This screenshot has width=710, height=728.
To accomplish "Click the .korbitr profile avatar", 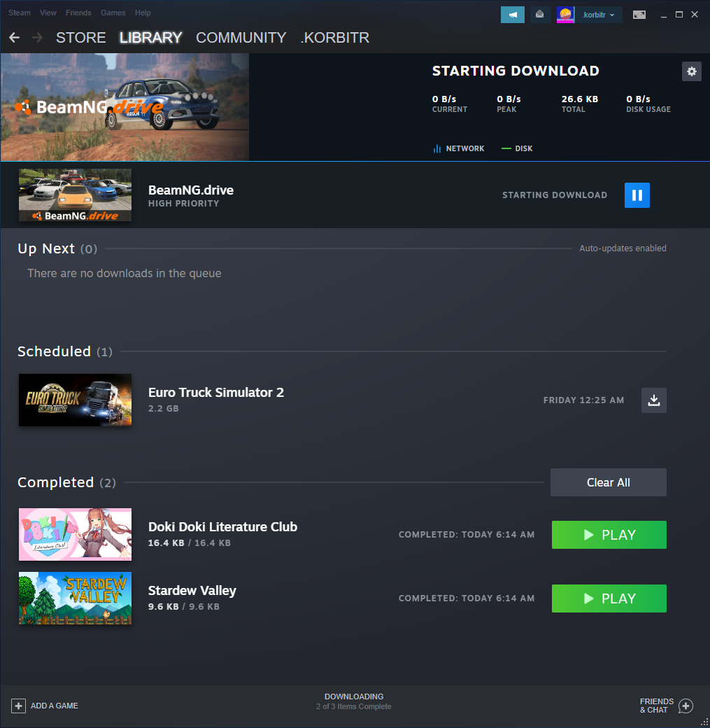I will (x=565, y=15).
